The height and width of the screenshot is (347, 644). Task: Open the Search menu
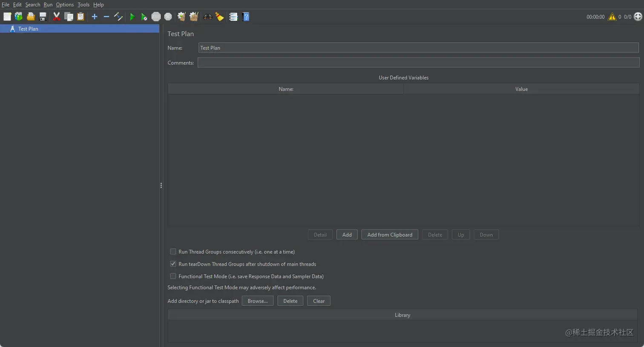pyautogui.click(x=32, y=5)
